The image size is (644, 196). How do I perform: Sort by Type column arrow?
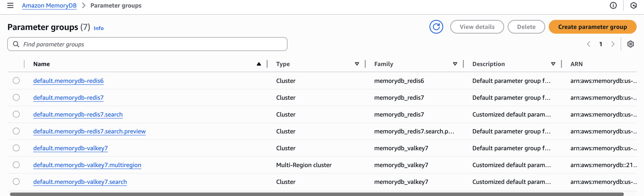click(x=357, y=64)
